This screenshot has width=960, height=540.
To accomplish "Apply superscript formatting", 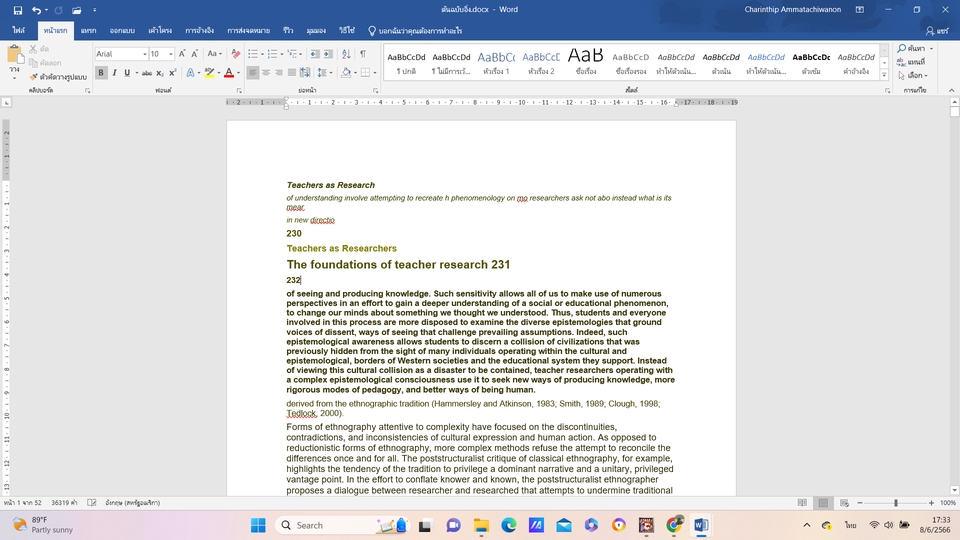I will point(173,73).
